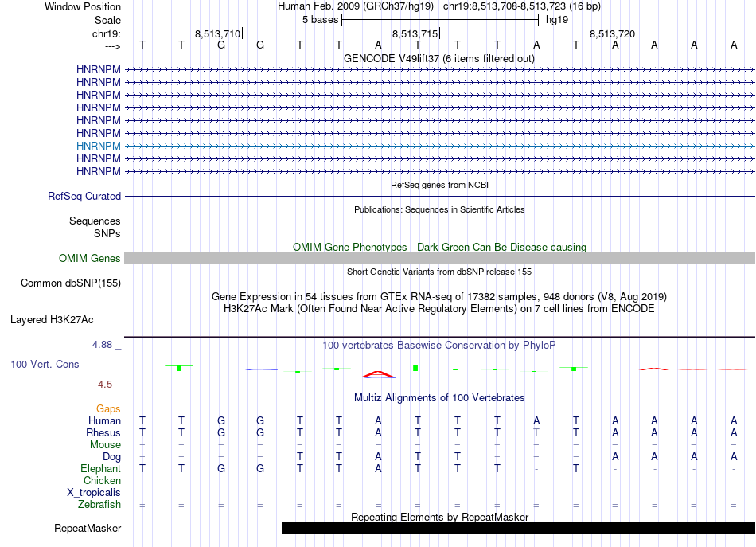
Task: Open Repeating Elements by RepeatMasker title
Action: pyautogui.click(x=439, y=517)
